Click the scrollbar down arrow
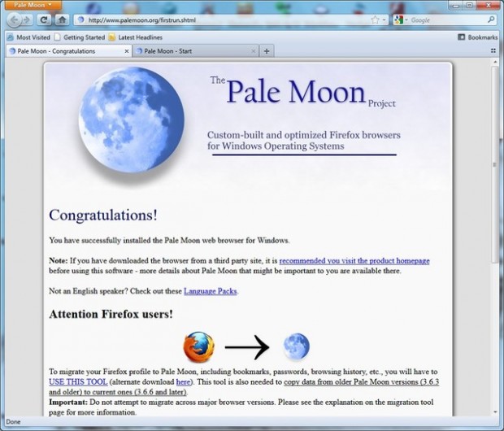 pyautogui.click(x=494, y=412)
